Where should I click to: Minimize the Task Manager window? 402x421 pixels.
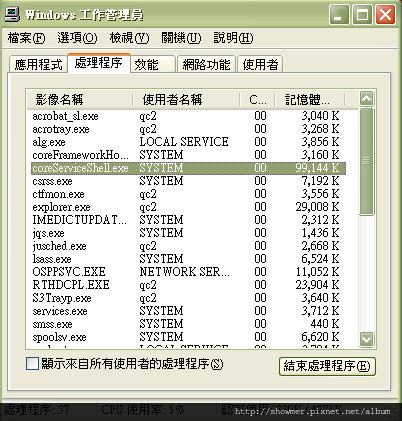[339, 14]
